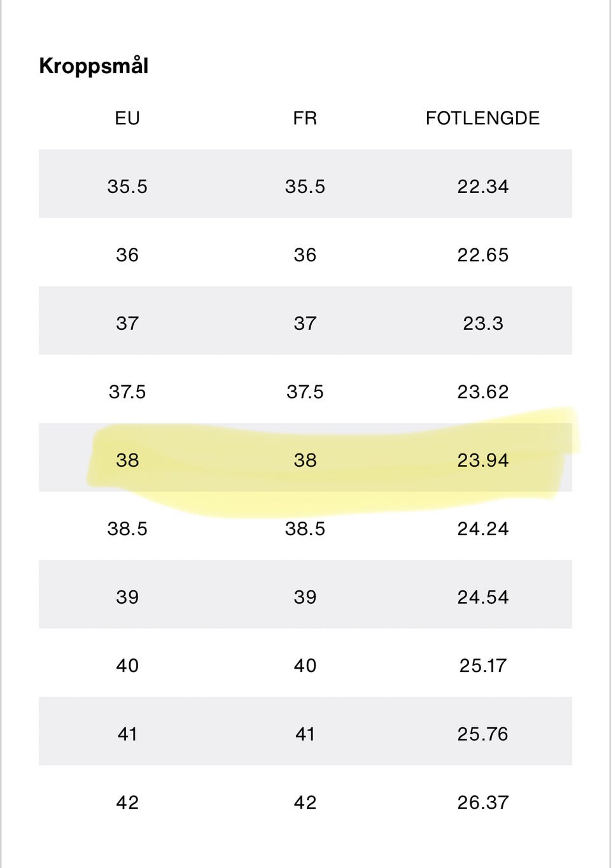Click EU size 35.5 cell
611x868 pixels.
(x=127, y=187)
